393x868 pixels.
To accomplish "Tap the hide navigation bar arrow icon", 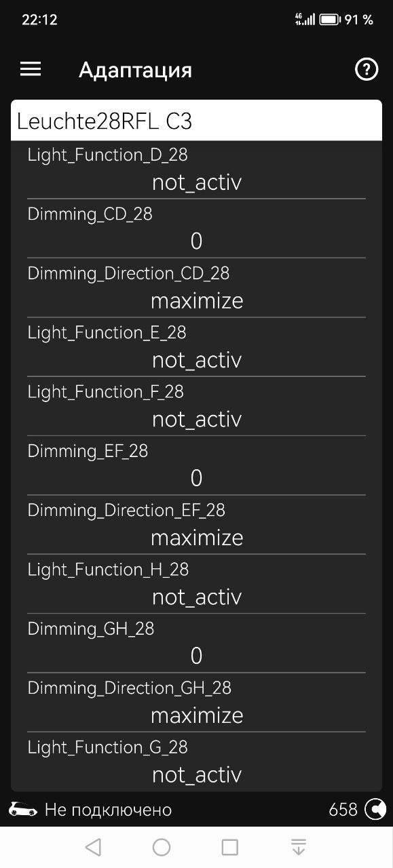I will (x=298, y=847).
